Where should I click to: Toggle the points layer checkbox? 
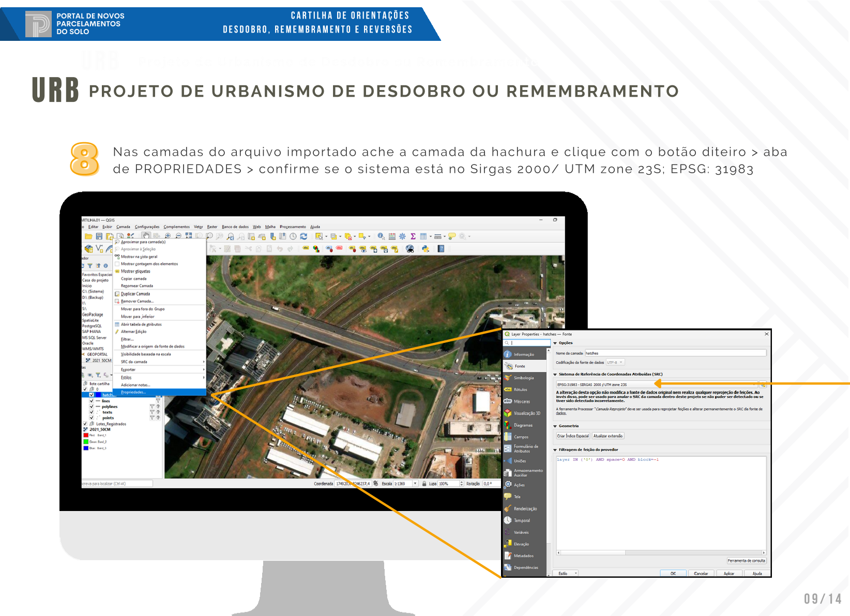click(x=92, y=418)
